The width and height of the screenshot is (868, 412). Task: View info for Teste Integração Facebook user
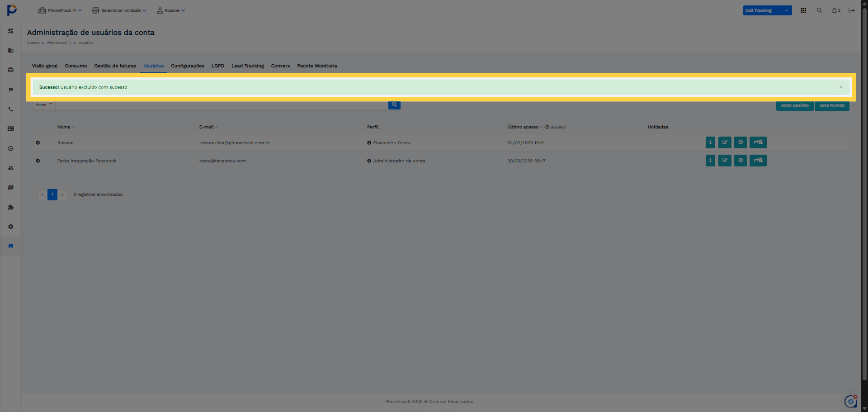tap(710, 161)
